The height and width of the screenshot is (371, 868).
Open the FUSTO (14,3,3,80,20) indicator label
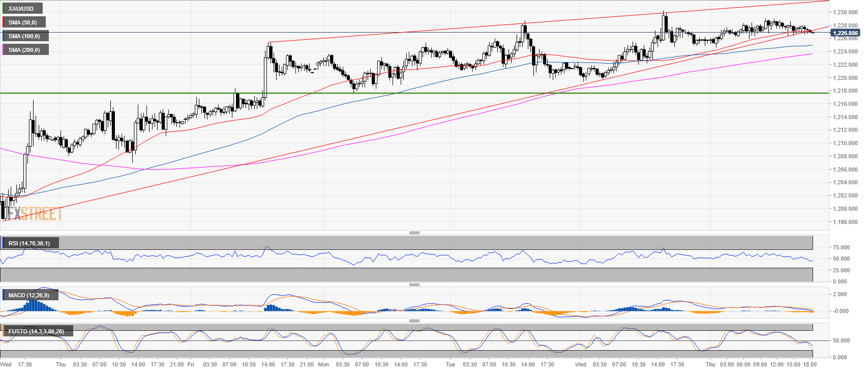(x=36, y=331)
